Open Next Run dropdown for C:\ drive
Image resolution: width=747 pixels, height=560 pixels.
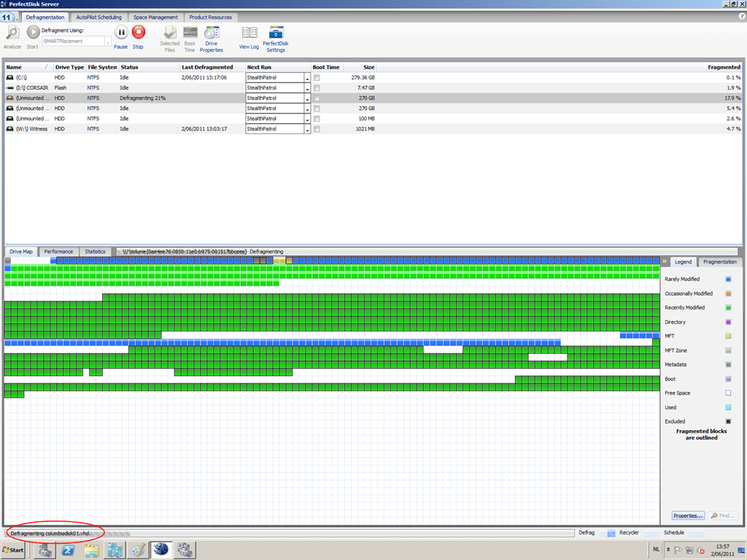click(x=307, y=77)
